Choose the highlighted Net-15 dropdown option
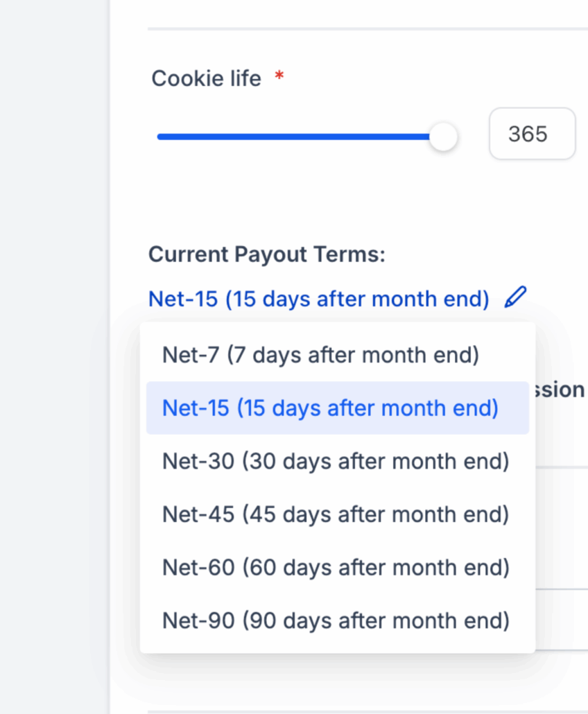 click(x=337, y=408)
